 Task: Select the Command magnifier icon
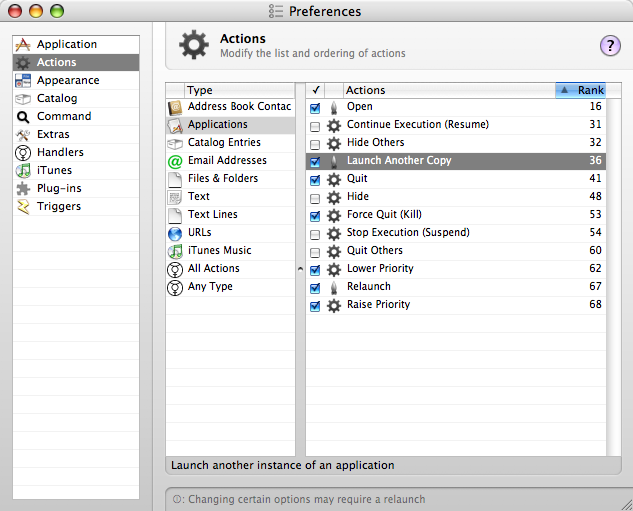pos(23,117)
